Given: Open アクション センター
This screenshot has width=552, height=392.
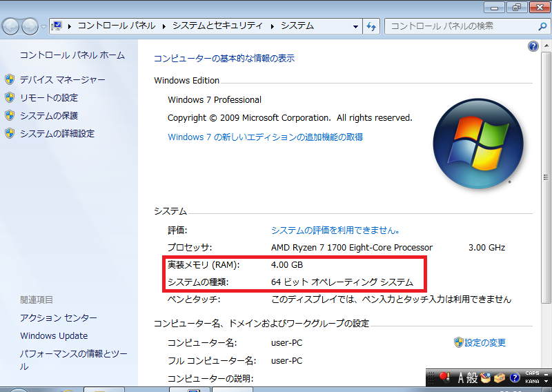Looking at the screenshot, I should point(59,317).
